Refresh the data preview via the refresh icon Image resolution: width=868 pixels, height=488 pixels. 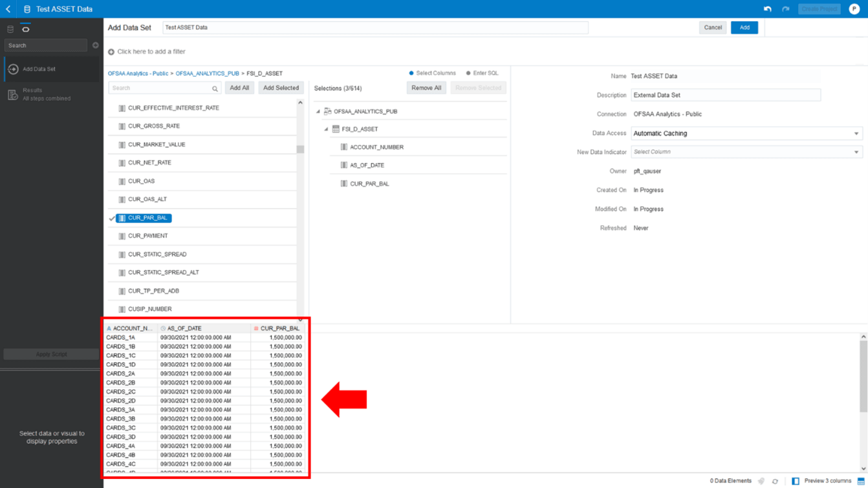point(775,481)
